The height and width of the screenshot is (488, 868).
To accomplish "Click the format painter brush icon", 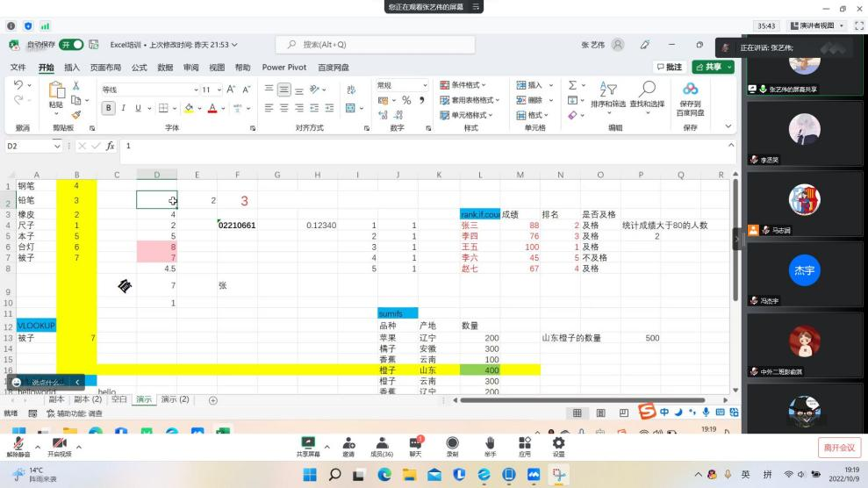I will pyautogui.click(x=75, y=114).
